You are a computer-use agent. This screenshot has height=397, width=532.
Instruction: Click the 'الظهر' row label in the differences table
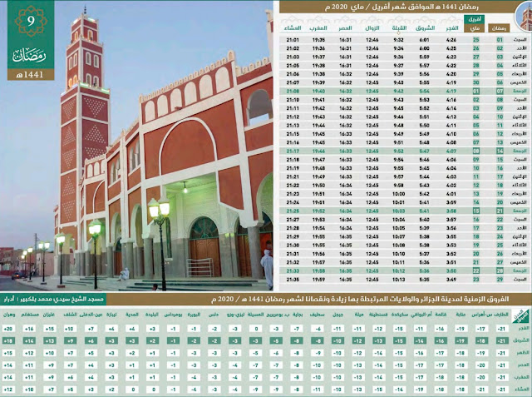click(x=523, y=353)
